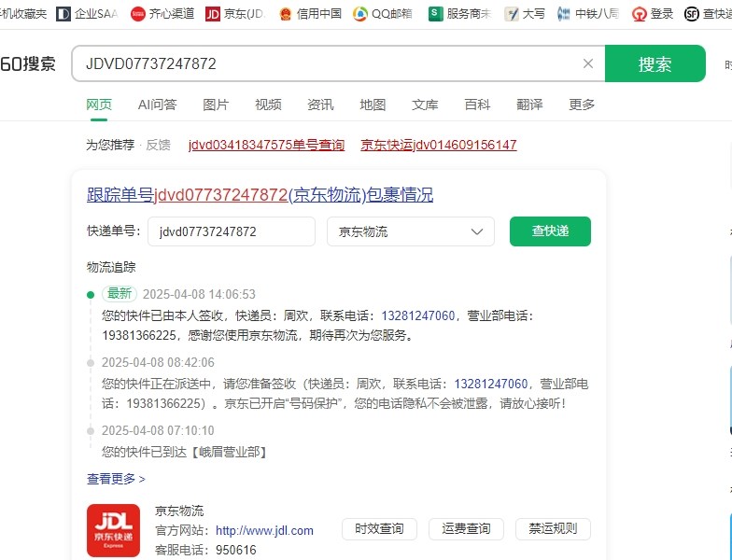Click phone 13281247060 in latest entry
The image size is (732, 560).
pos(418,315)
